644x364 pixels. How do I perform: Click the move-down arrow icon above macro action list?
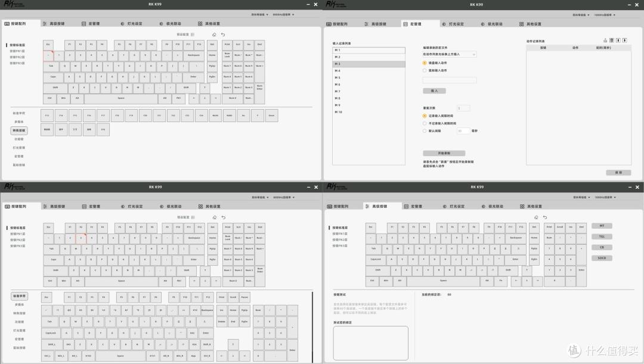(x=625, y=41)
